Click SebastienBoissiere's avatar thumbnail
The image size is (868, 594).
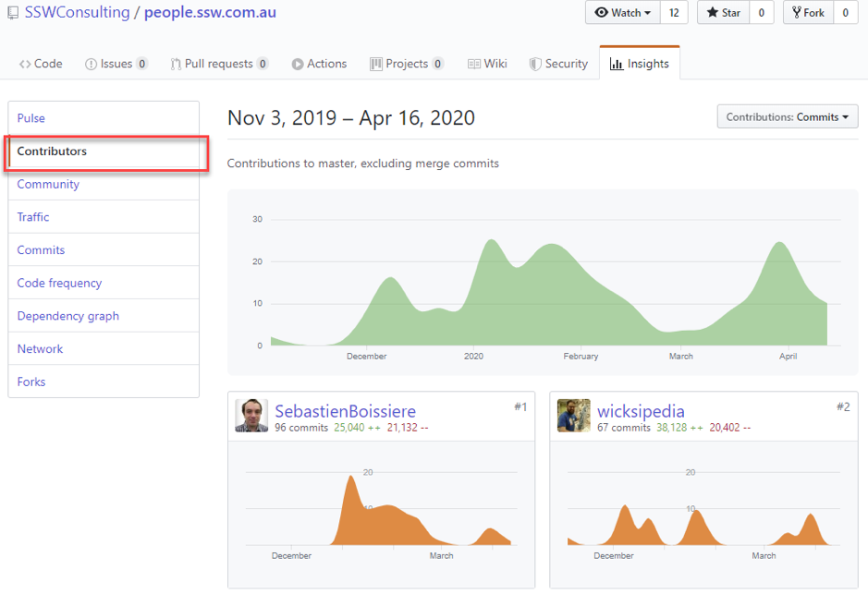(251, 416)
